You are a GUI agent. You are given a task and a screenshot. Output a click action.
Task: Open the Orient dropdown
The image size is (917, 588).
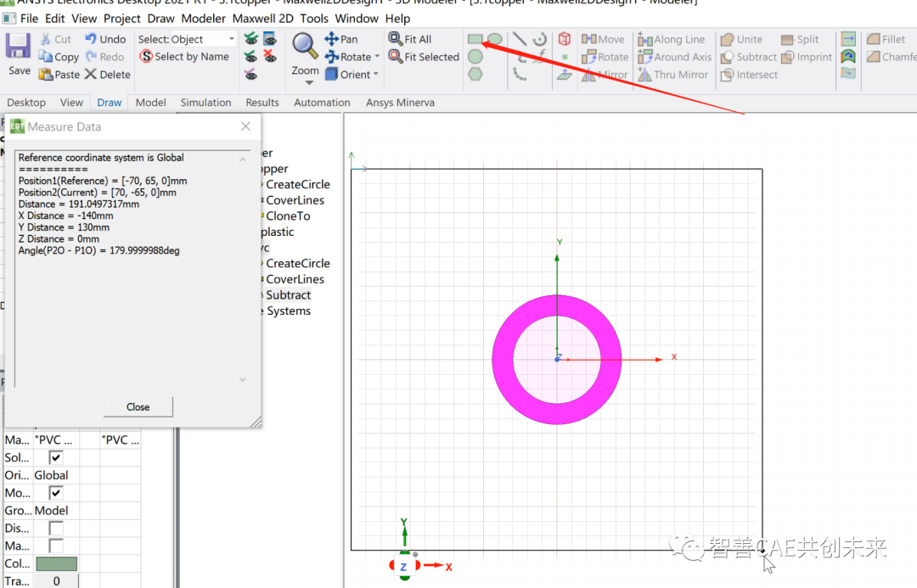376,74
